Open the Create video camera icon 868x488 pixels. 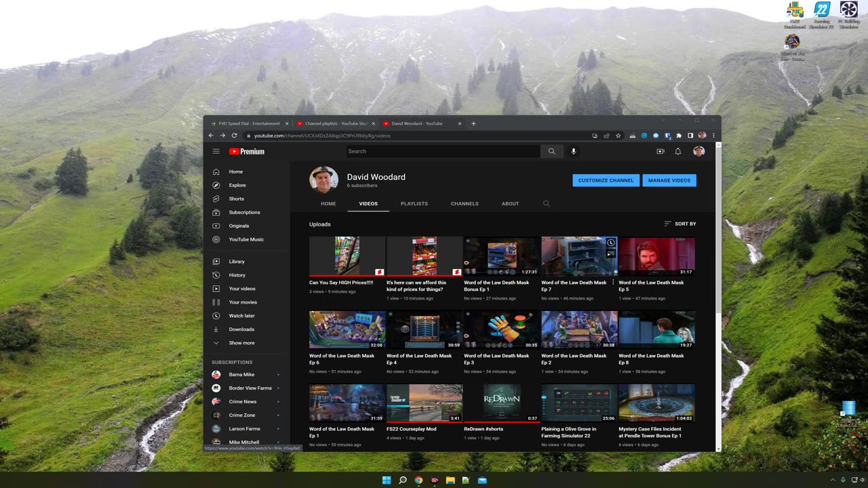[660, 151]
